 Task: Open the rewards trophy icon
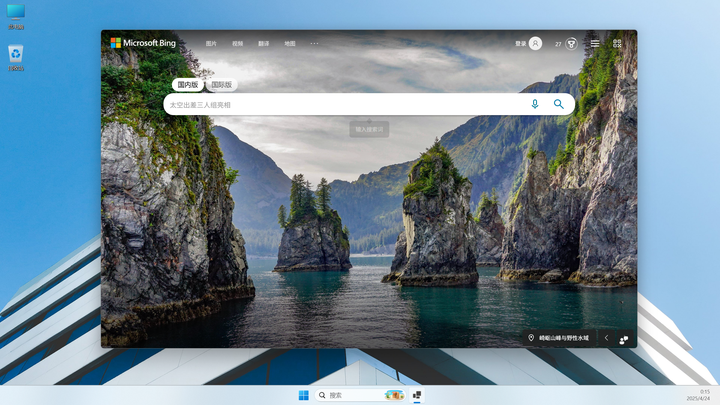pyautogui.click(x=572, y=43)
